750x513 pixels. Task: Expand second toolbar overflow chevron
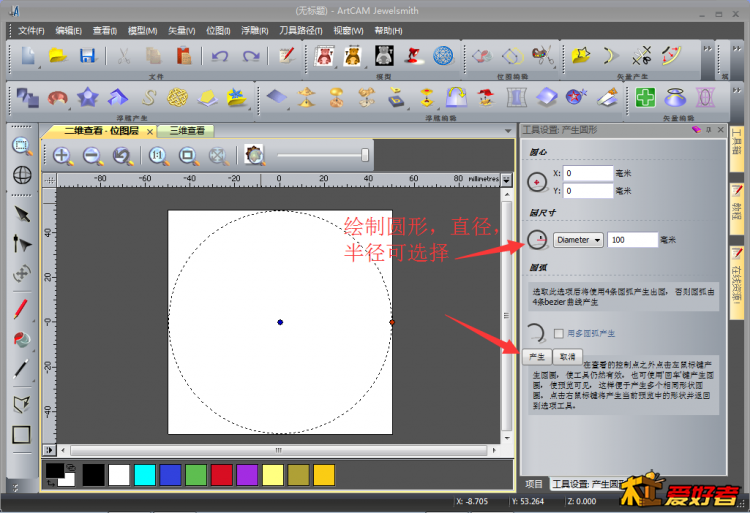point(737,90)
